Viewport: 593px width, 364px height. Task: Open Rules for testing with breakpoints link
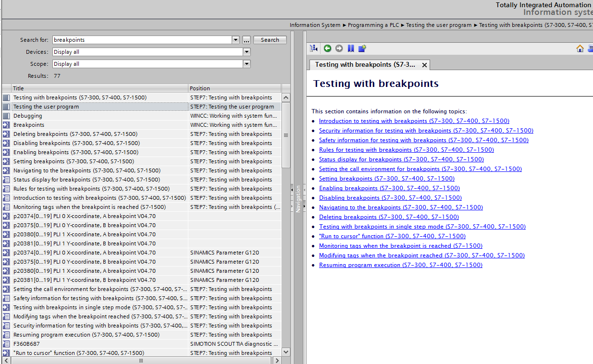pos(407,150)
